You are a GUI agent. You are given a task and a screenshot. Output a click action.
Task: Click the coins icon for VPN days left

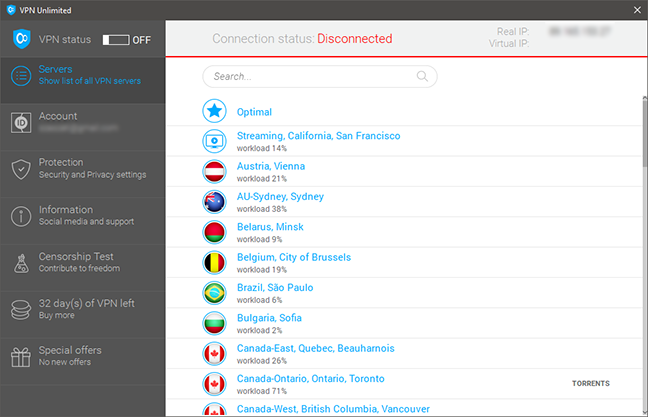[21, 310]
